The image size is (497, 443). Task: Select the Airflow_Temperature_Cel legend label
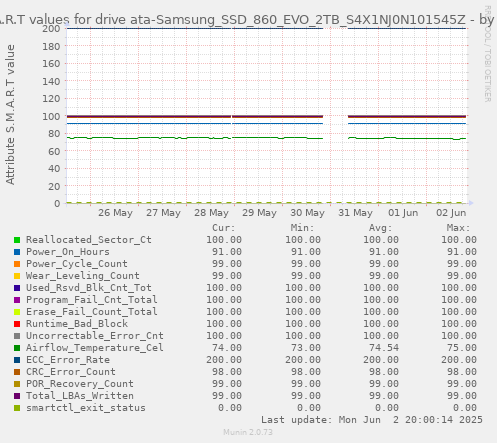(95, 348)
